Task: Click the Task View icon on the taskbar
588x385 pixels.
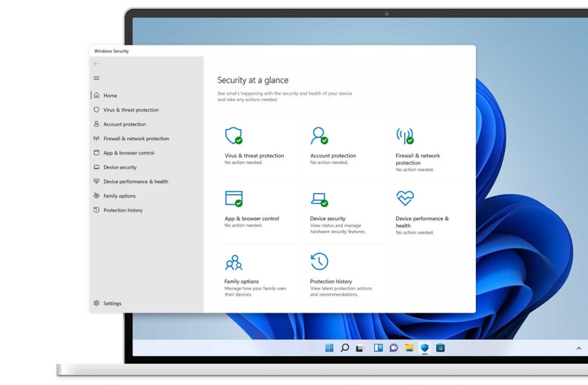Action: tap(360, 348)
